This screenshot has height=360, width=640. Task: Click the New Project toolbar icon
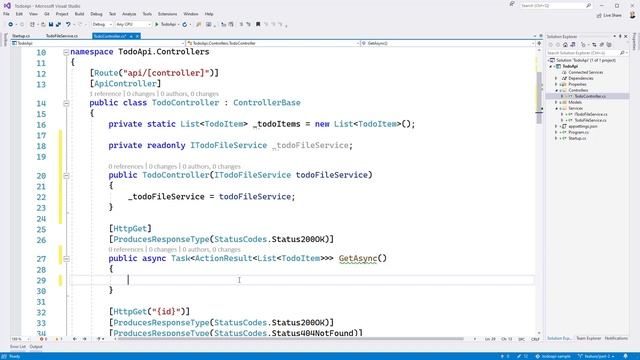[32, 24]
